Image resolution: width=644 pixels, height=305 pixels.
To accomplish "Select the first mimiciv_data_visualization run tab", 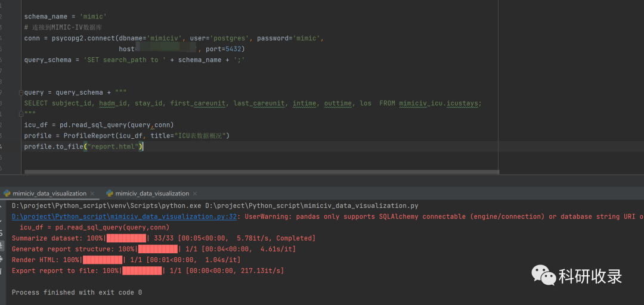I will [x=49, y=194].
